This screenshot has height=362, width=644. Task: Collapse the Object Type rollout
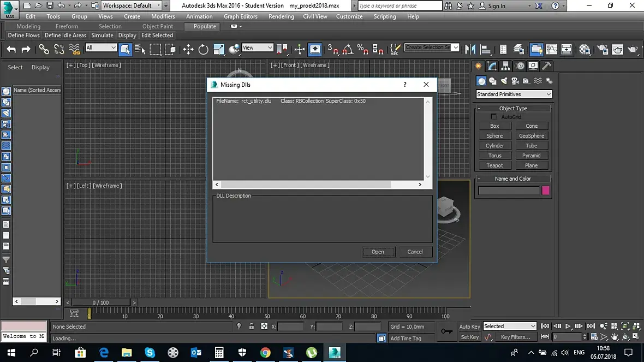[513, 109]
